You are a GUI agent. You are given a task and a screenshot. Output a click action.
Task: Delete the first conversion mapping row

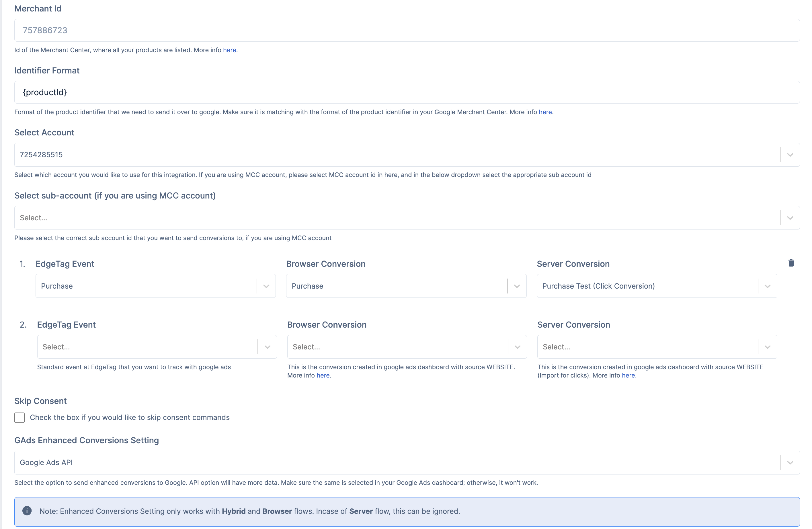pos(791,263)
